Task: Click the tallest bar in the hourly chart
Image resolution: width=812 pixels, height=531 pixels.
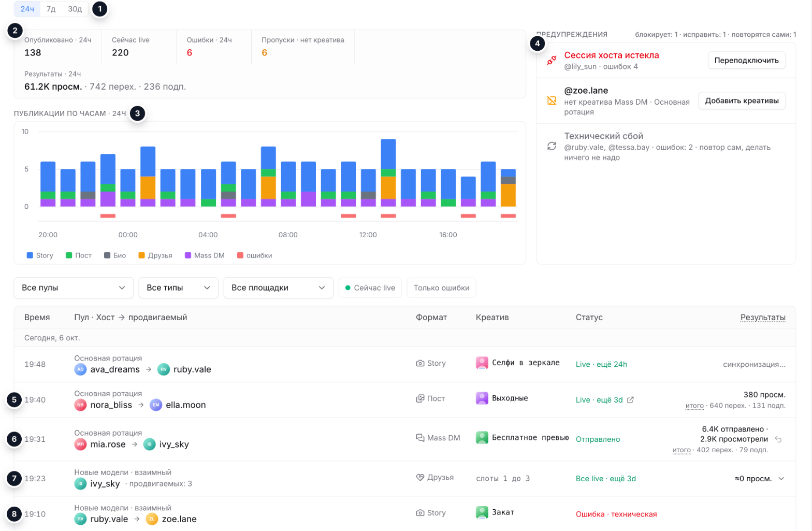Action: pyautogui.click(x=388, y=173)
